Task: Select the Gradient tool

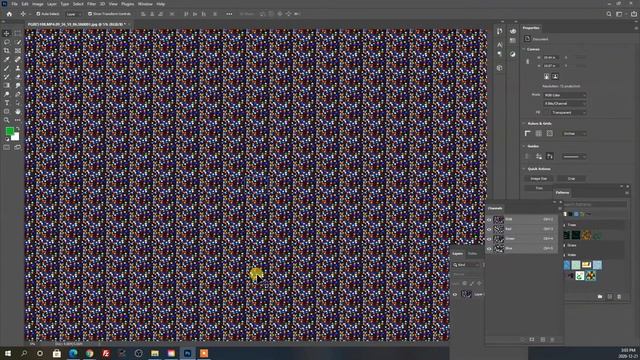Action: [x=7, y=85]
